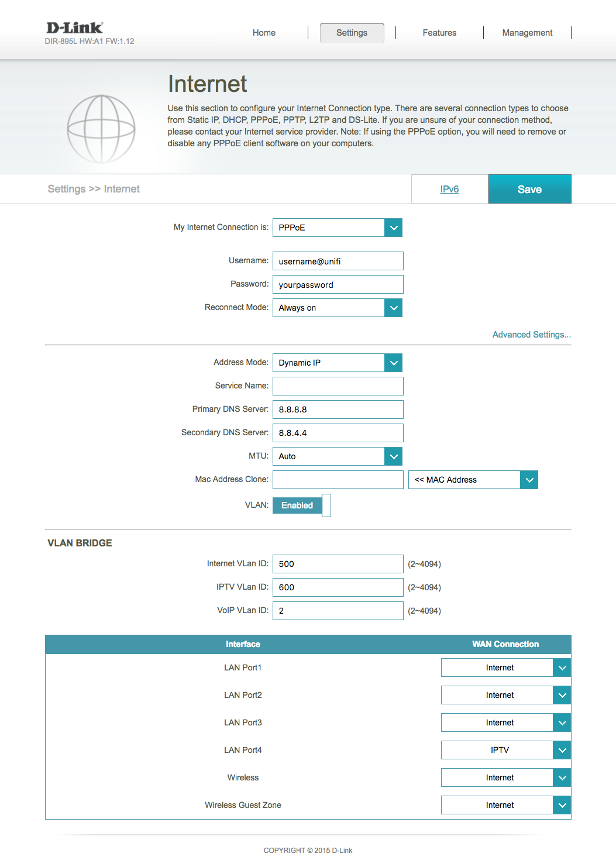Open LAN Port1 WAN connection dropdown
The width and height of the screenshot is (616, 867).
point(562,668)
